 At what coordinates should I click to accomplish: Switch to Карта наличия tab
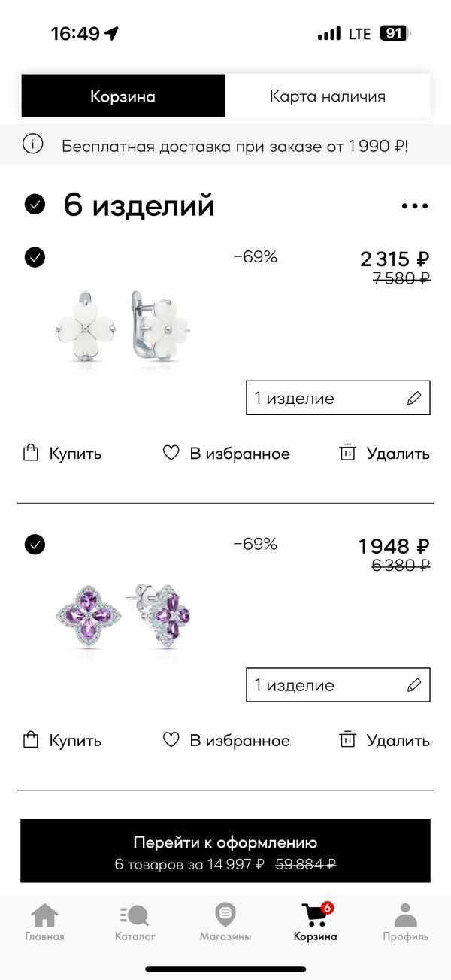328,96
